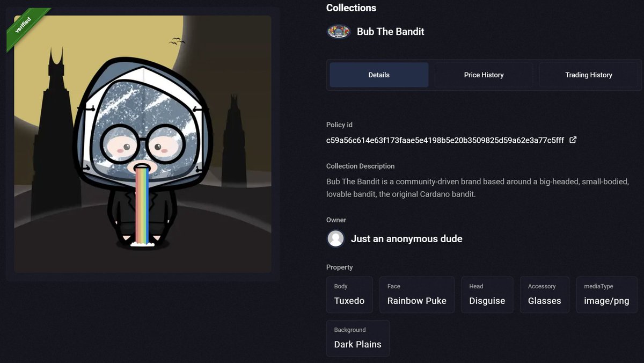The height and width of the screenshot is (363, 644).
Task: Select the policy id hash text
Action: click(445, 140)
